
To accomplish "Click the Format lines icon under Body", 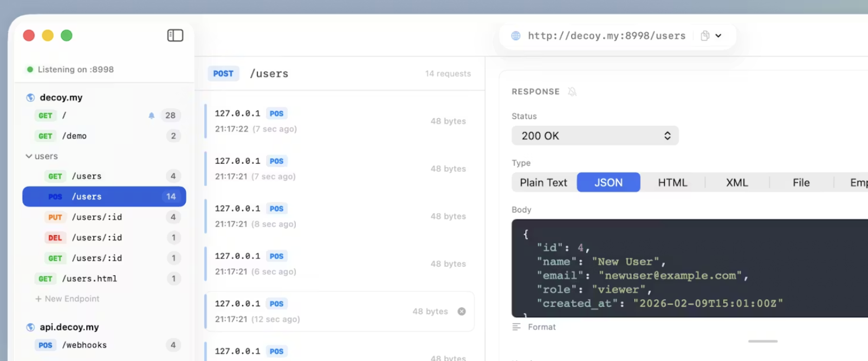I will point(516,327).
